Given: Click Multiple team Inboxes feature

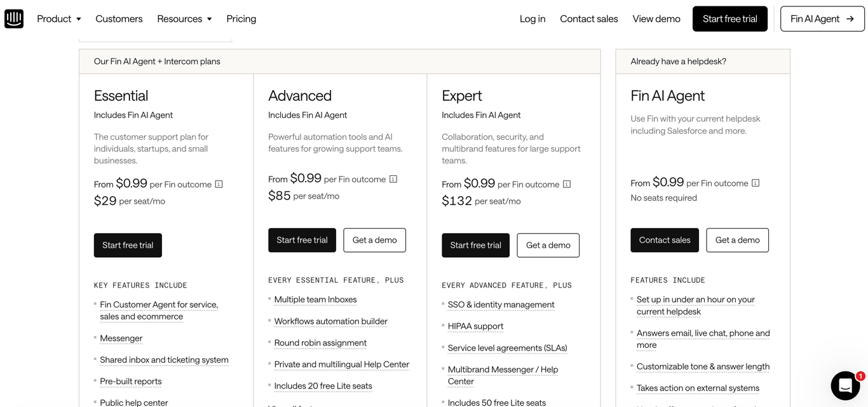Looking at the screenshot, I should pos(315,300).
